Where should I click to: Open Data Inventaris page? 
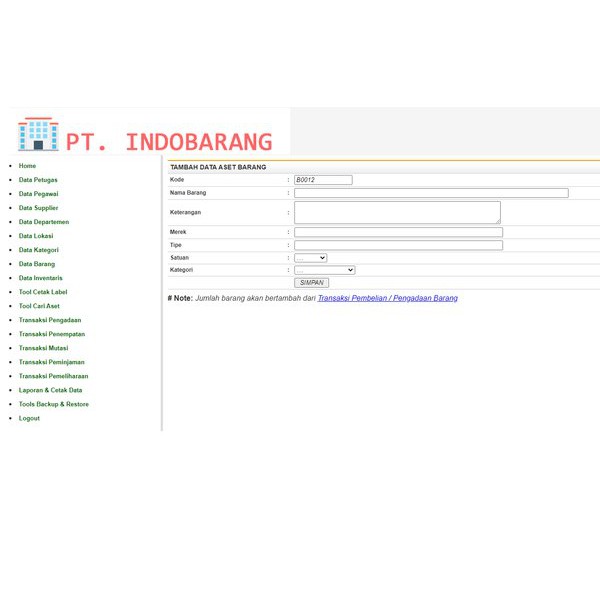40,278
